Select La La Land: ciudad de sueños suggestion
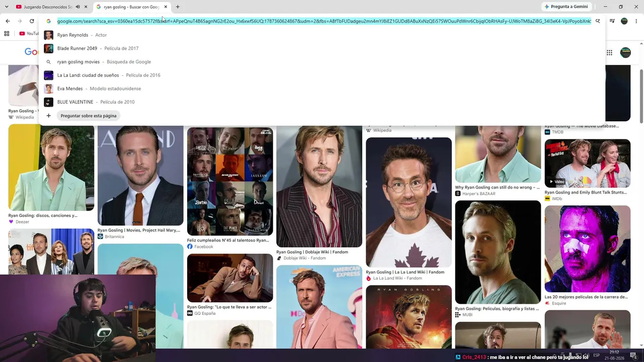This screenshot has height=362, width=644. pyautogui.click(x=322, y=75)
